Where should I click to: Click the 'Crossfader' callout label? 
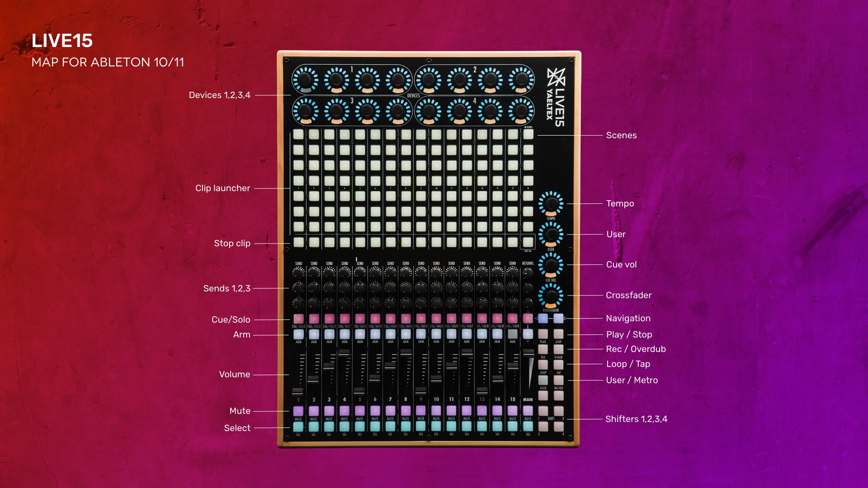(628, 295)
